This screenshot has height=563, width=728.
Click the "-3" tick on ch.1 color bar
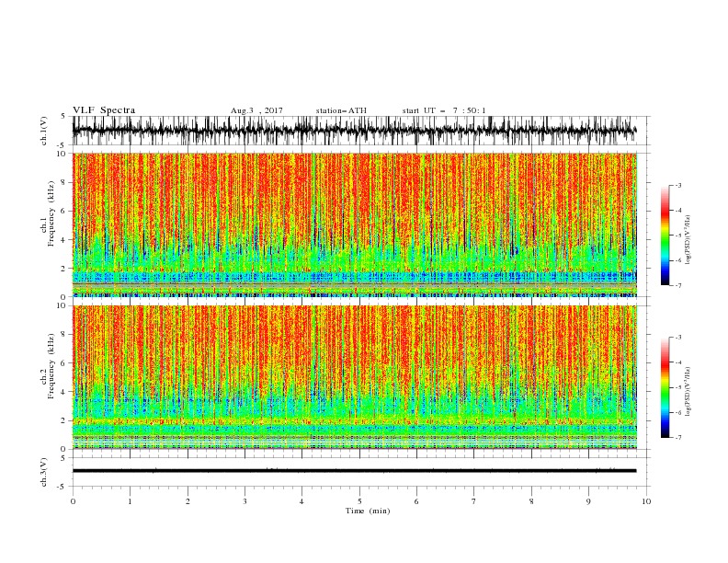tap(677, 185)
